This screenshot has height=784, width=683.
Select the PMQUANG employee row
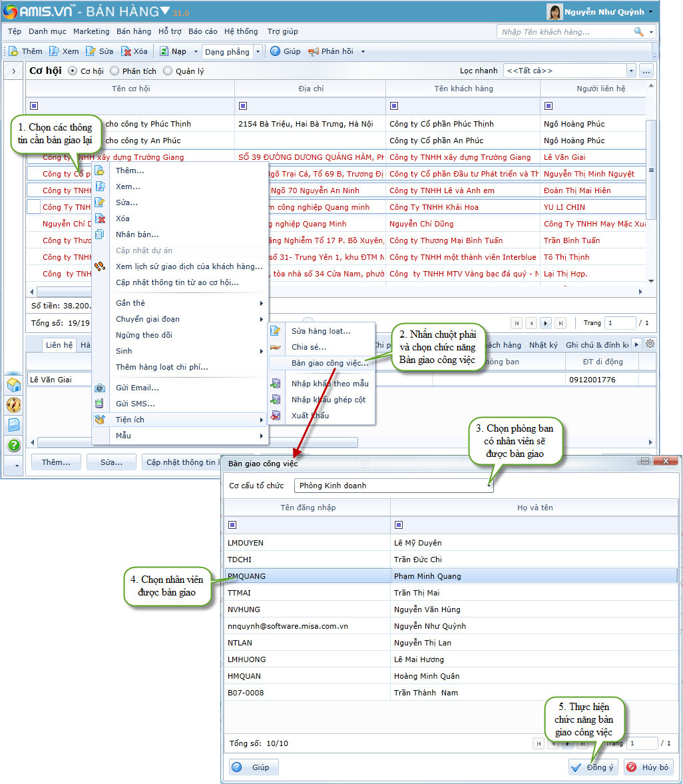(x=306, y=576)
